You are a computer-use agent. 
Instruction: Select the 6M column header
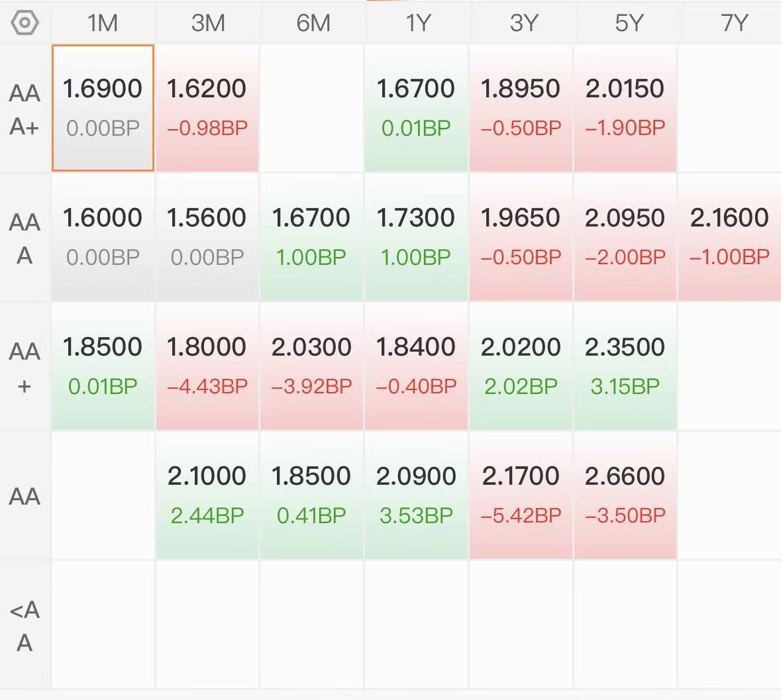[x=313, y=23]
